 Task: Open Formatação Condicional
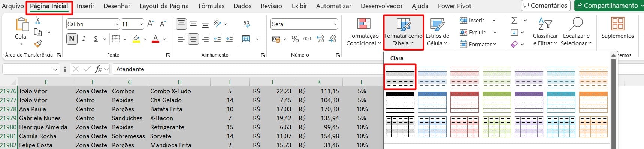[x=363, y=32]
